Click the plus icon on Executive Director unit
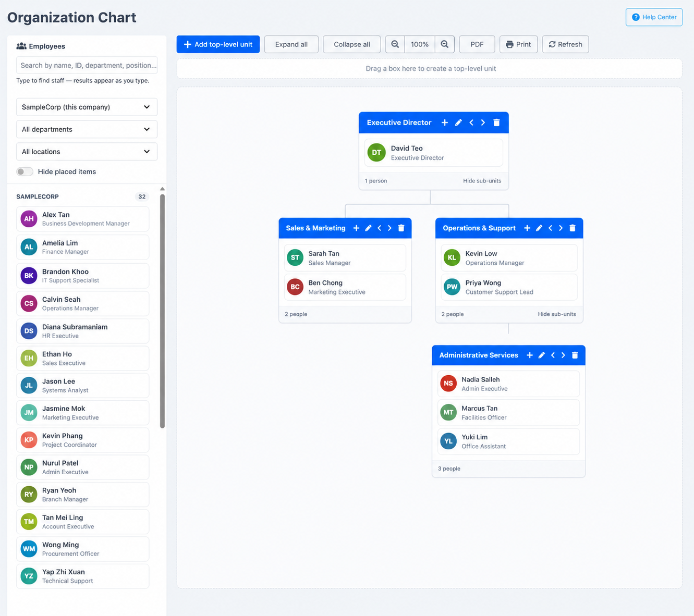 pos(445,122)
